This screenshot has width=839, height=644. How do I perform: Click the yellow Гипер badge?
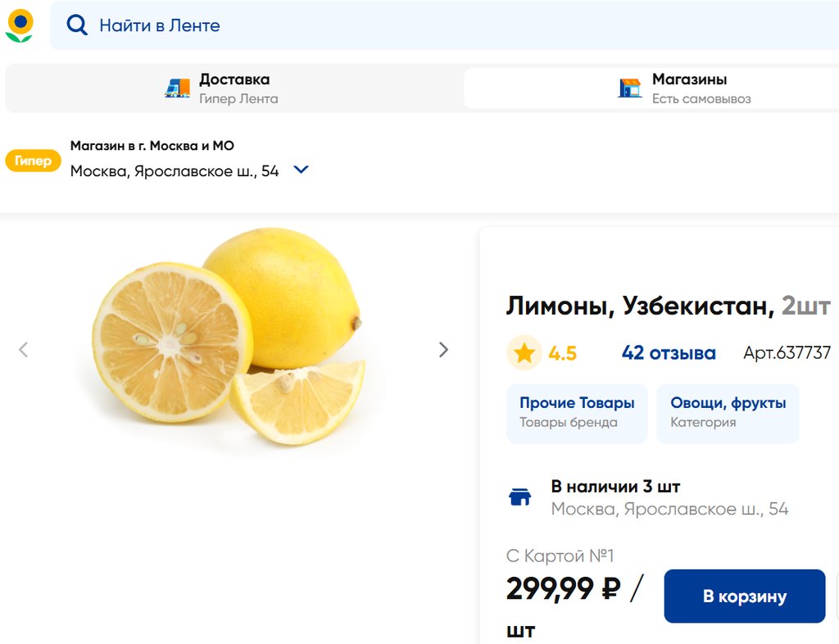tap(34, 161)
